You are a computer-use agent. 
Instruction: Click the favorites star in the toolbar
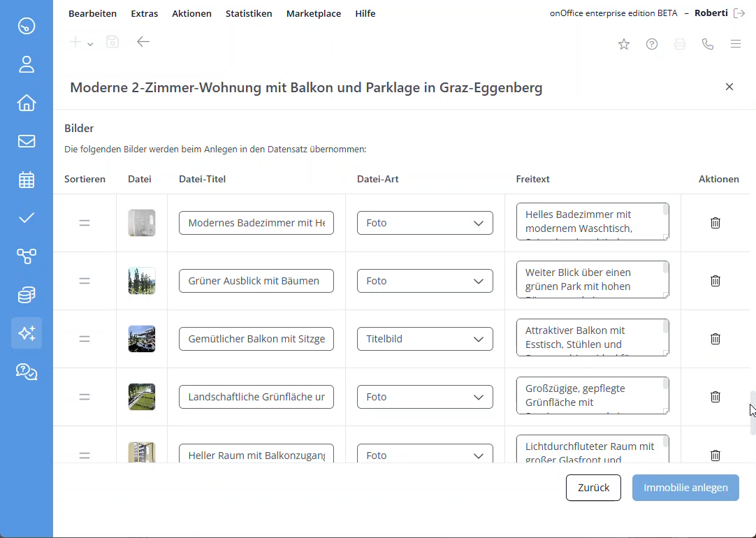pyautogui.click(x=624, y=43)
